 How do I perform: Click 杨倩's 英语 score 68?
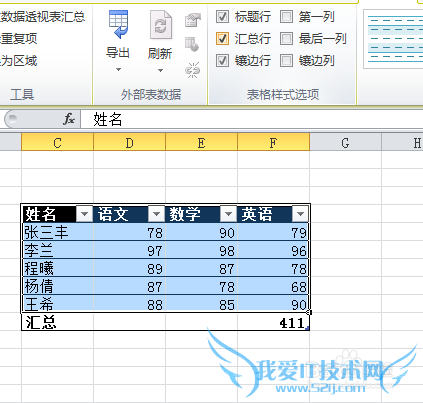click(x=274, y=286)
